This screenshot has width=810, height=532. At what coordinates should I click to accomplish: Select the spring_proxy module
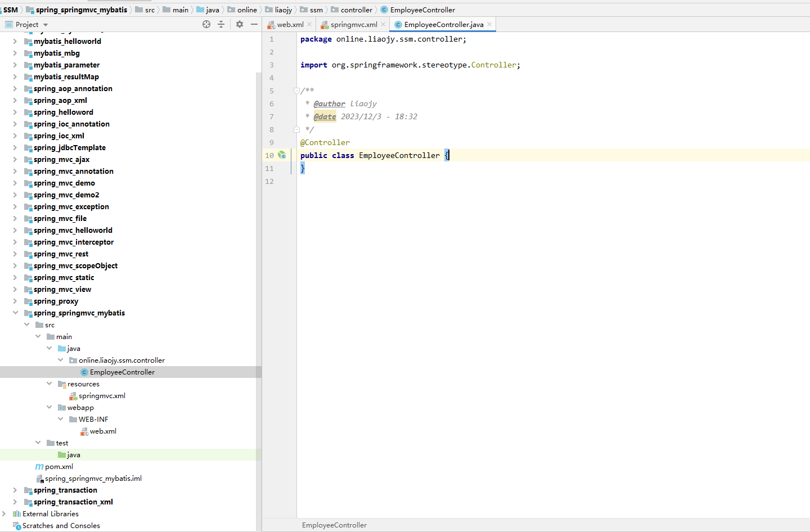click(56, 301)
